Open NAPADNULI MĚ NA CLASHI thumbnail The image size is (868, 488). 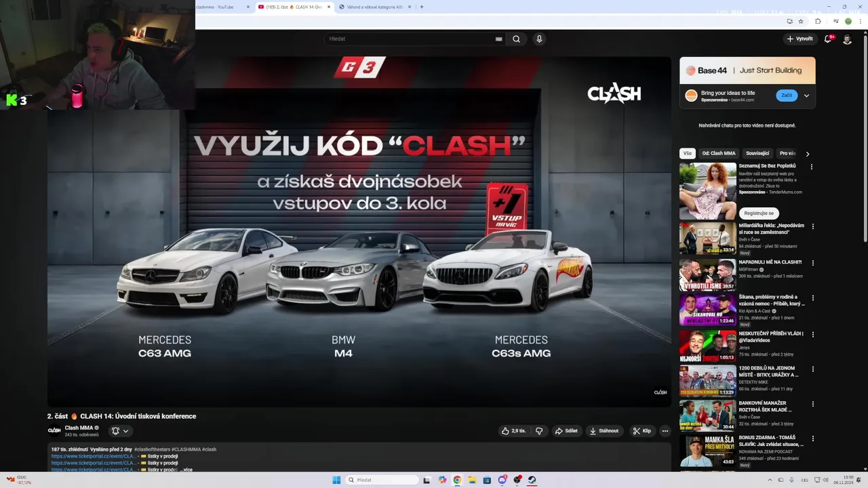tap(708, 274)
